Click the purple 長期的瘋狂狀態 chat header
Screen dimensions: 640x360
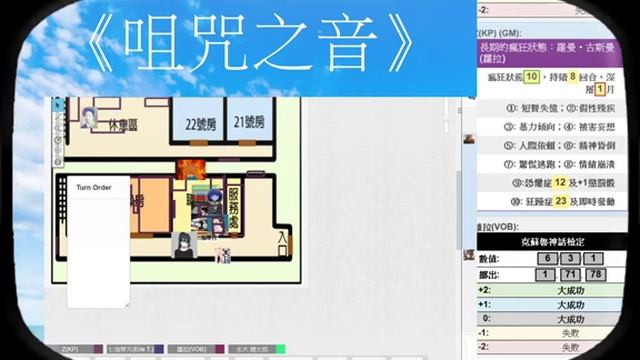click(549, 53)
